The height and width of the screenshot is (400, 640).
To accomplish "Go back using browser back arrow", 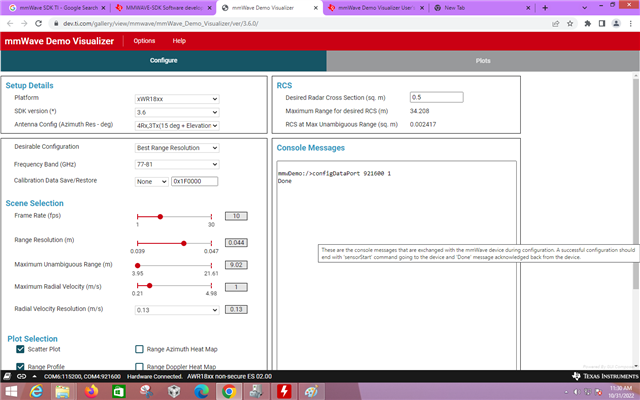I will coord(10,24).
